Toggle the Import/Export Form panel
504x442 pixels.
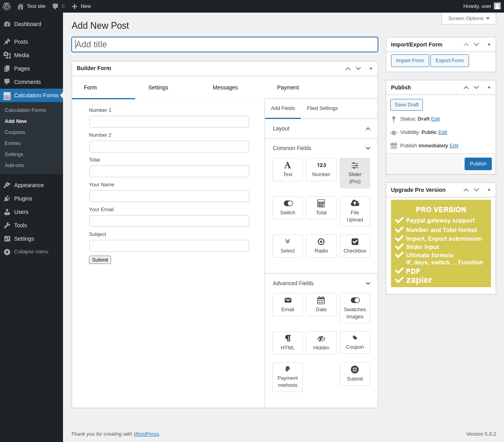pyautogui.click(x=489, y=44)
